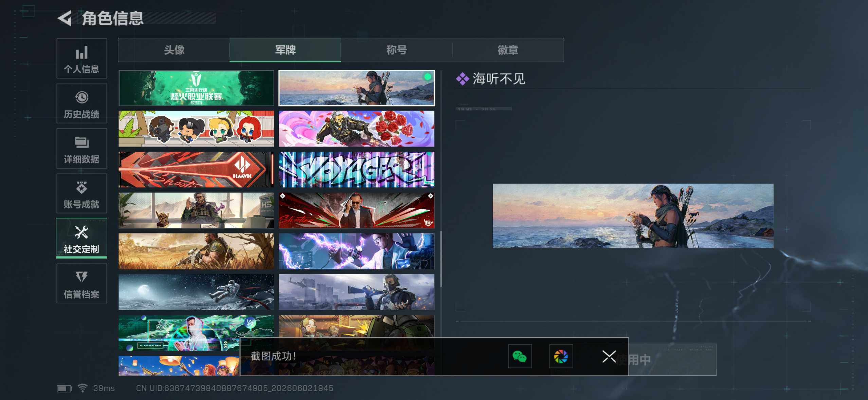
Task: Click the battery status icon
Action: pos(65,388)
